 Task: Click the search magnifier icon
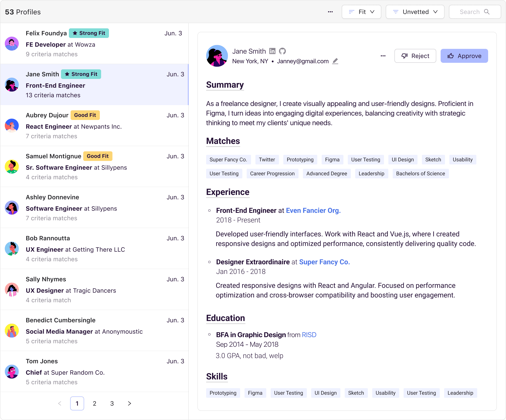487,12
